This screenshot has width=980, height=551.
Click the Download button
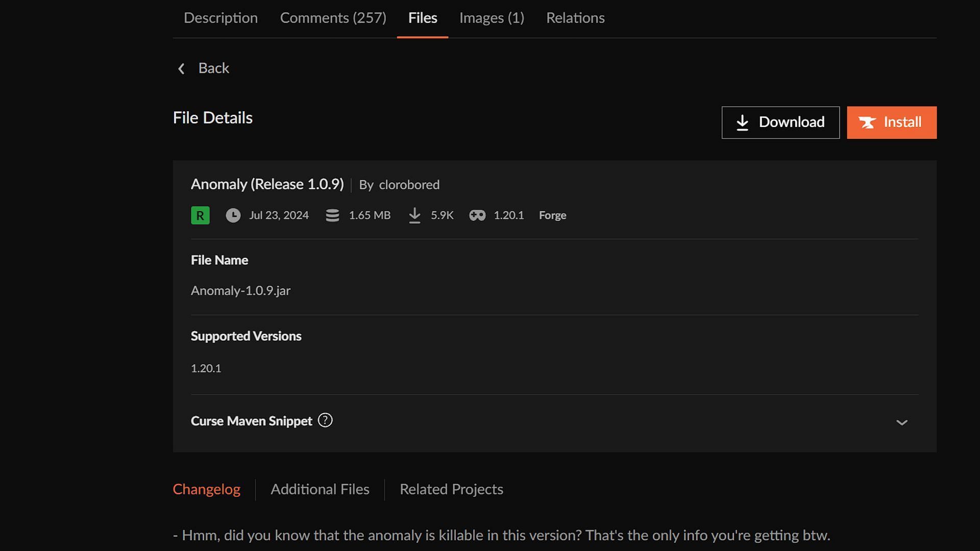tap(780, 122)
